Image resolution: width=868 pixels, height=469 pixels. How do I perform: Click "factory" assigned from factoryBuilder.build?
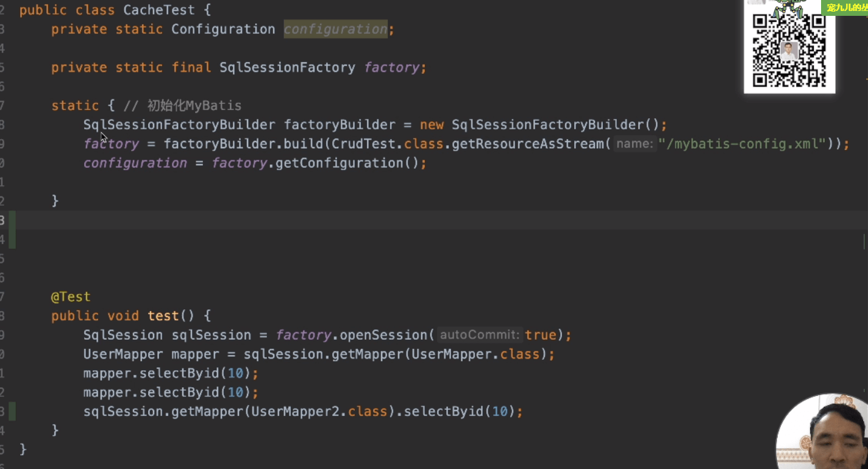(111, 144)
